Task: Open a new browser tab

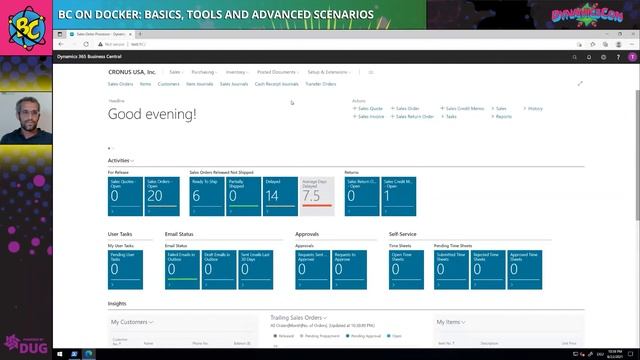Action: click(x=140, y=34)
